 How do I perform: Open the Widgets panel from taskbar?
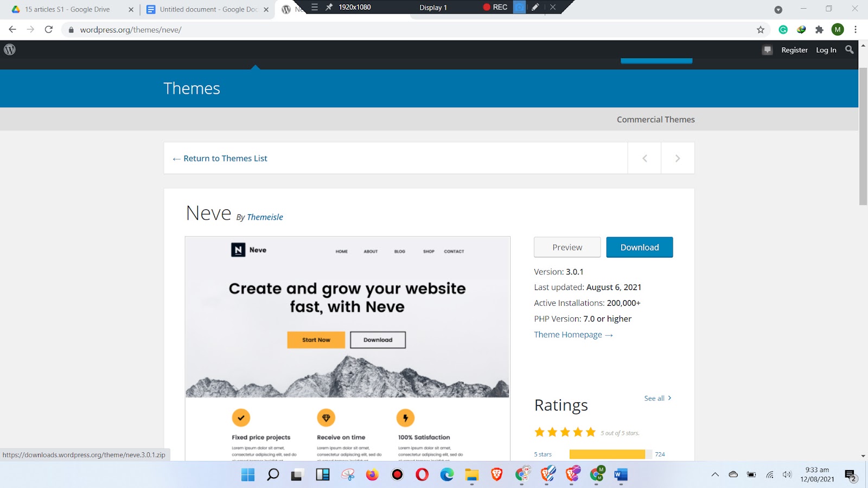point(323,475)
